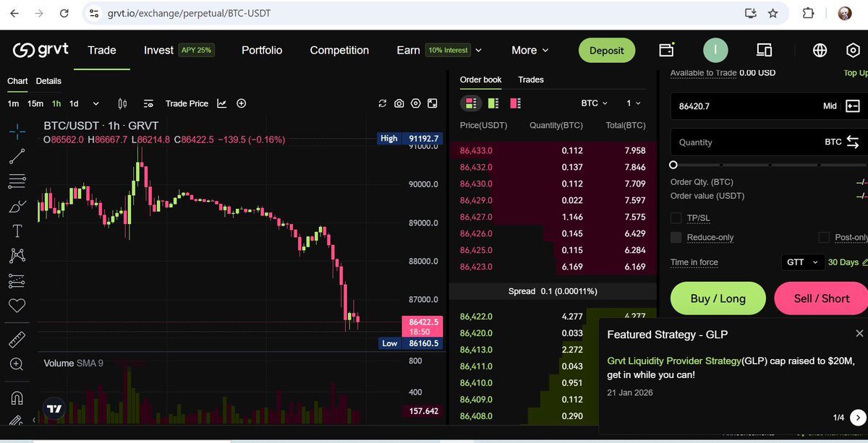Image resolution: width=868 pixels, height=443 pixels.
Task: Swap quantity unit with arrows icon
Action: [x=854, y=142]
